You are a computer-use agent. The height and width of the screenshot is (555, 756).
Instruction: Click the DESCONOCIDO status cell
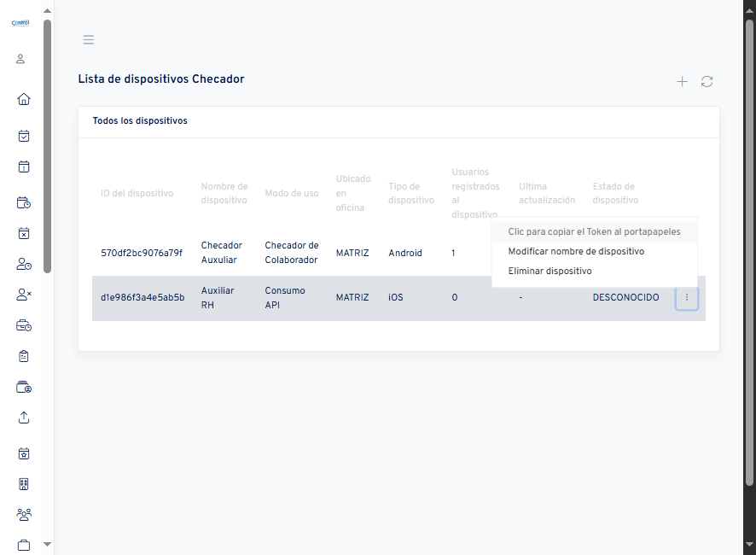625,297
